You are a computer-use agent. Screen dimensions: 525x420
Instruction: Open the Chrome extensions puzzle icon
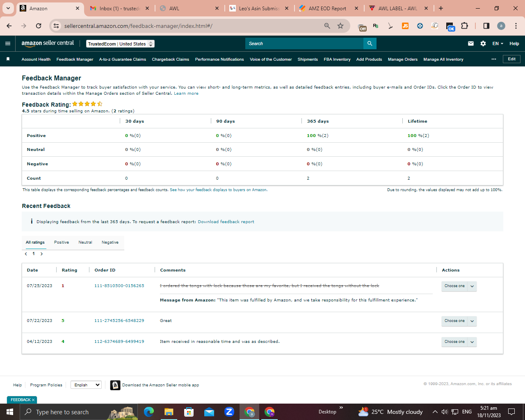point(464,26)
